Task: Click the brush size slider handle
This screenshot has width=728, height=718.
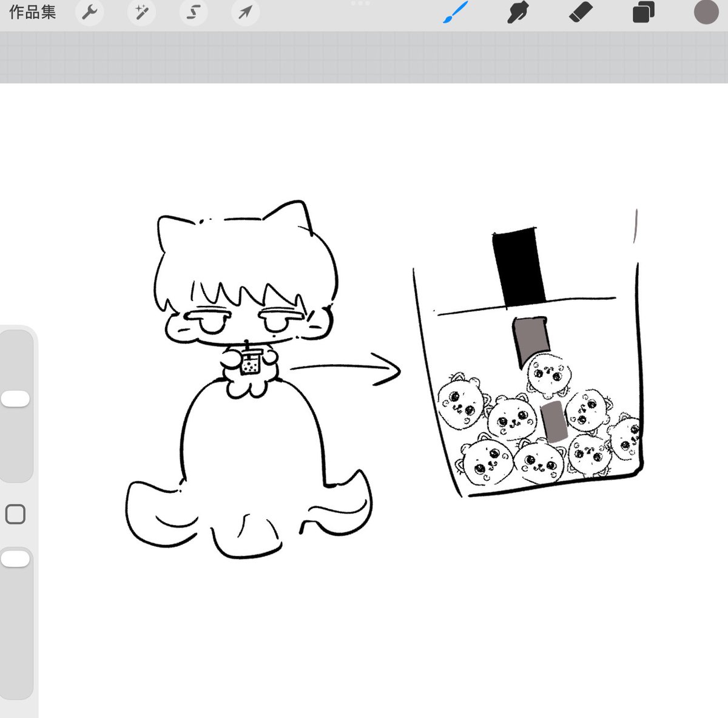Action: [15, 399]
